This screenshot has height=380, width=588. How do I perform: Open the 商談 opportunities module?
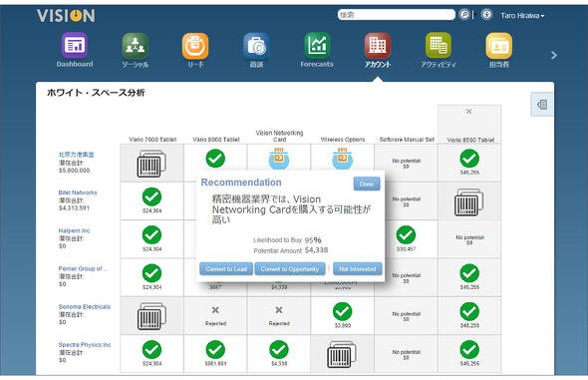coord(256,50)
